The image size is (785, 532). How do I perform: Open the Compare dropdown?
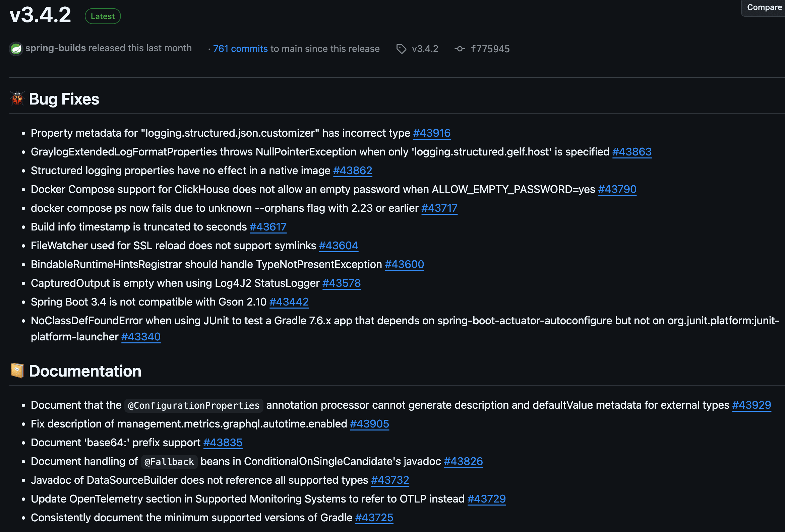pyautogui.click(x=764, y=7)
